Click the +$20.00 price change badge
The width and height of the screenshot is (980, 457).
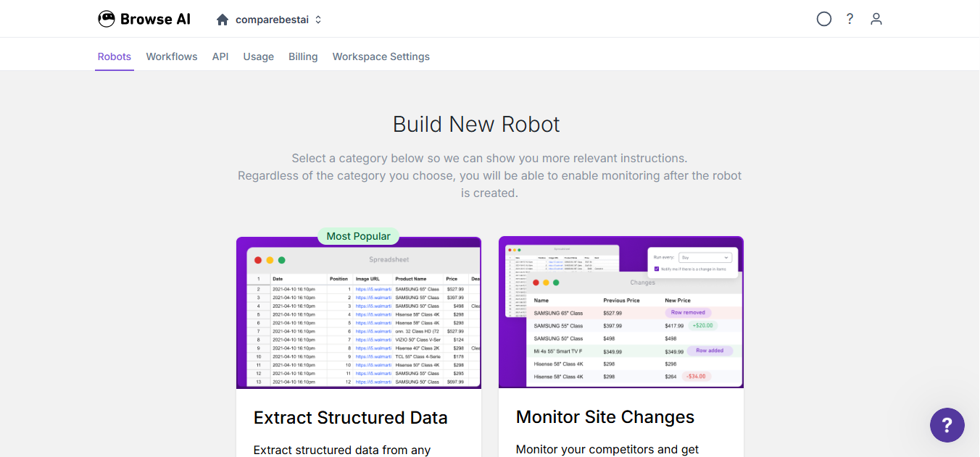pos(703,326)
